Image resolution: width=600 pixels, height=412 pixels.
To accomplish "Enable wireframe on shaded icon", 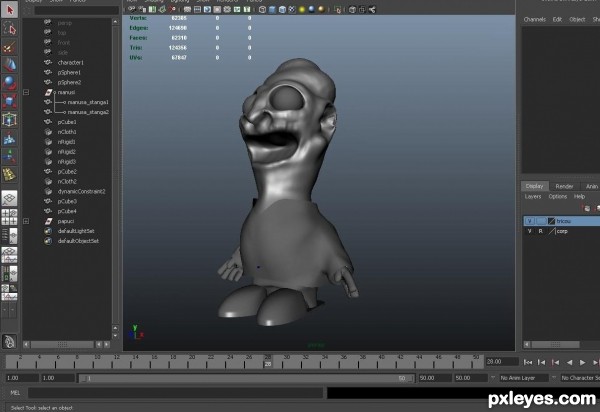I will (282, 9).
